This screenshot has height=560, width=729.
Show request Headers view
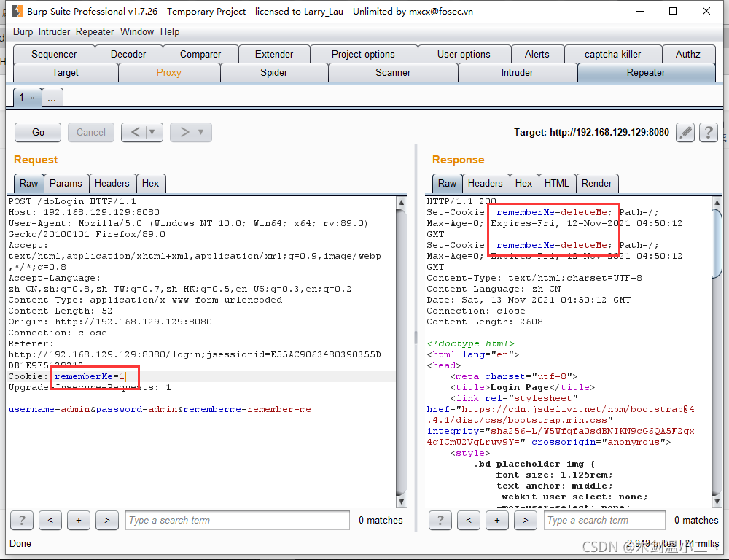[x=112, y=183]
